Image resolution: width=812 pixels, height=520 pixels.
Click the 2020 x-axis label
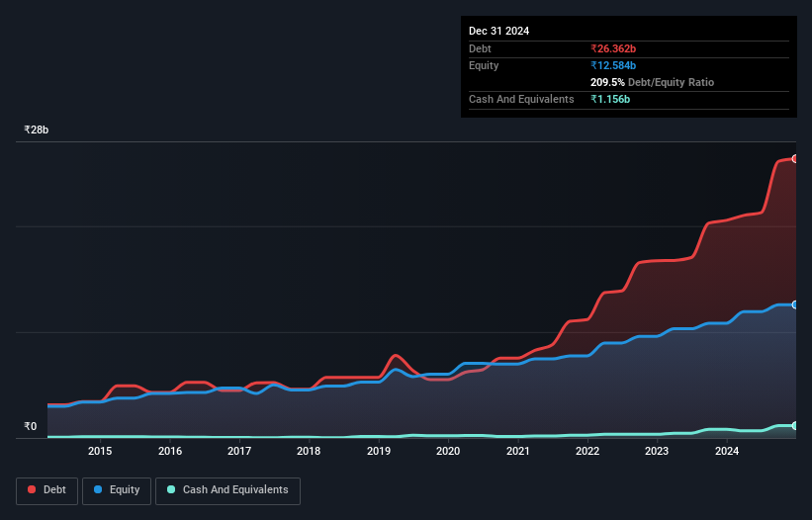click(x=448, y=451)
